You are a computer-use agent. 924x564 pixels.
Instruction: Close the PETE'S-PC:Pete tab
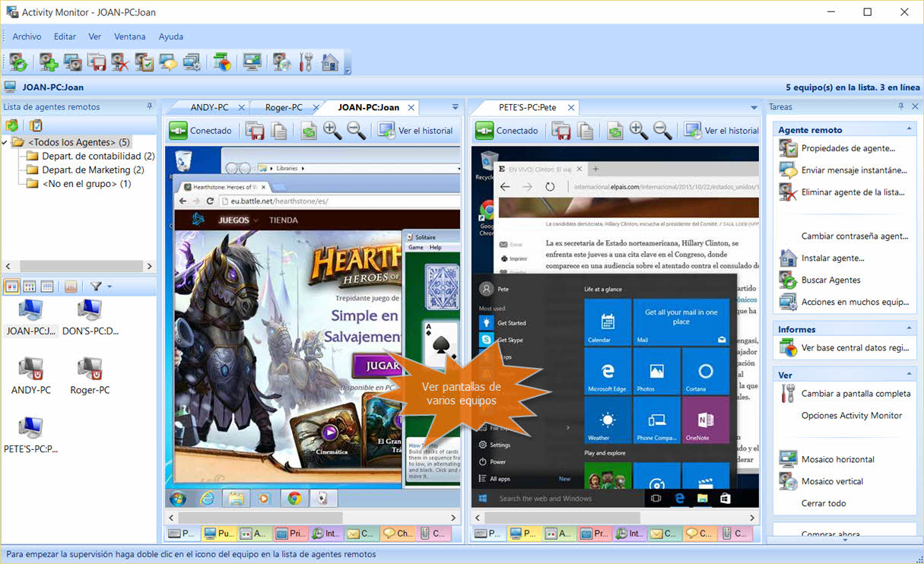[x=571, y=108]
